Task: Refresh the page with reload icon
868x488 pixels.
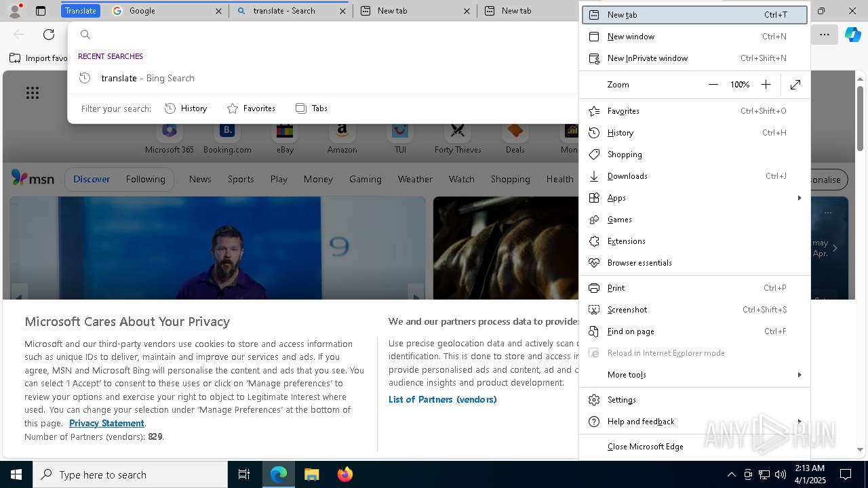Action: pos(49,35)
